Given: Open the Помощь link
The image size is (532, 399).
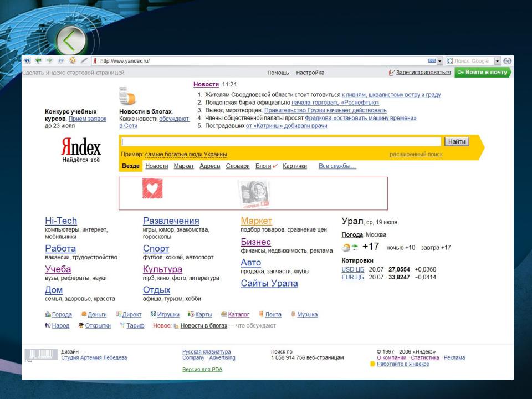Looking at the screenshot, I should (x=278, y=73).
